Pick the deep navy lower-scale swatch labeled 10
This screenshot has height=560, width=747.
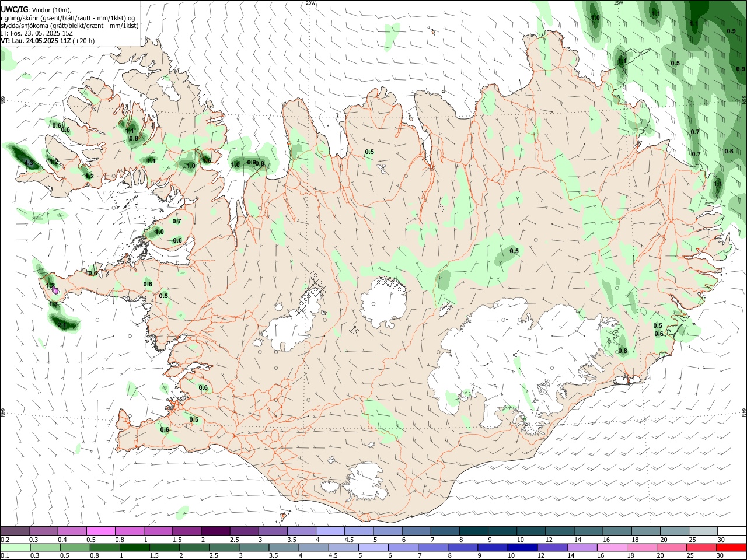tap(523, 547)
